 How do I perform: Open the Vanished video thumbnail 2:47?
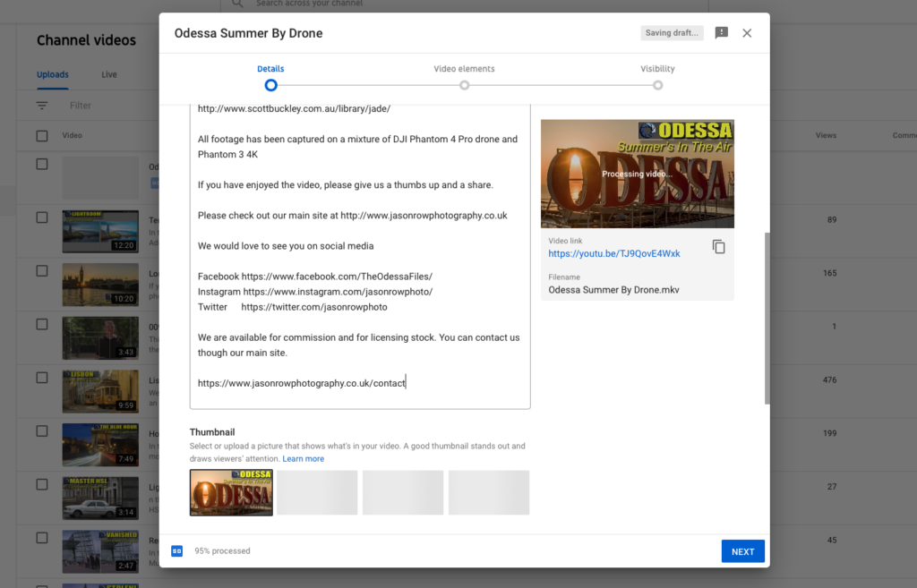point(100,552)
